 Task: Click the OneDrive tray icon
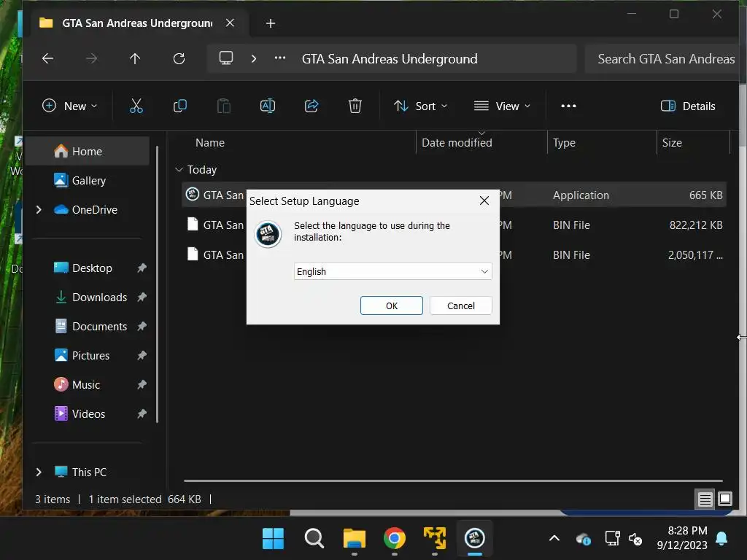(584, 539)
